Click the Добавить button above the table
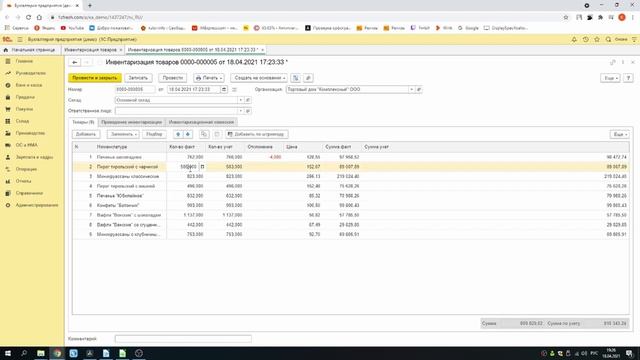Image resolution: width=640 pixels, height=360 pixels. tap(86, 134)
